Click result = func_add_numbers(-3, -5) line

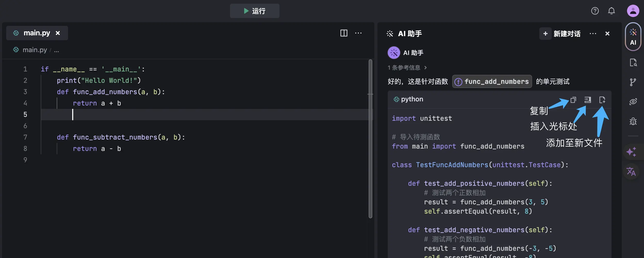490,248
